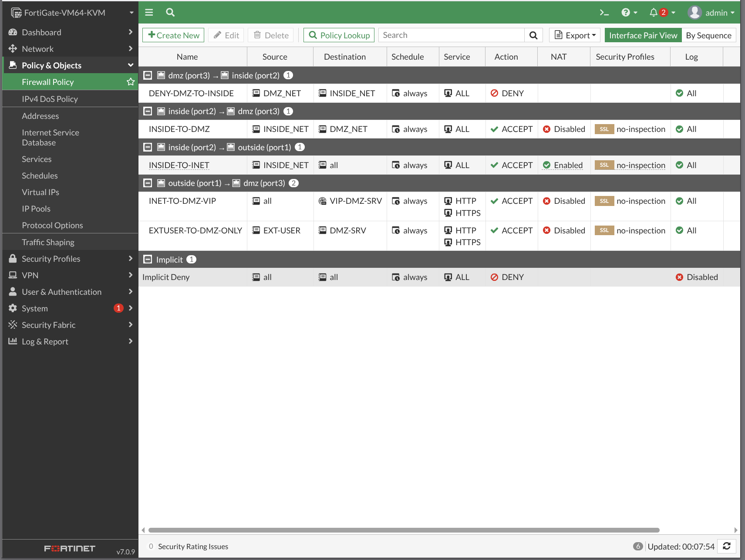Switch to Interface Pair View
The image size is (745, 560).
coord(643,35)
